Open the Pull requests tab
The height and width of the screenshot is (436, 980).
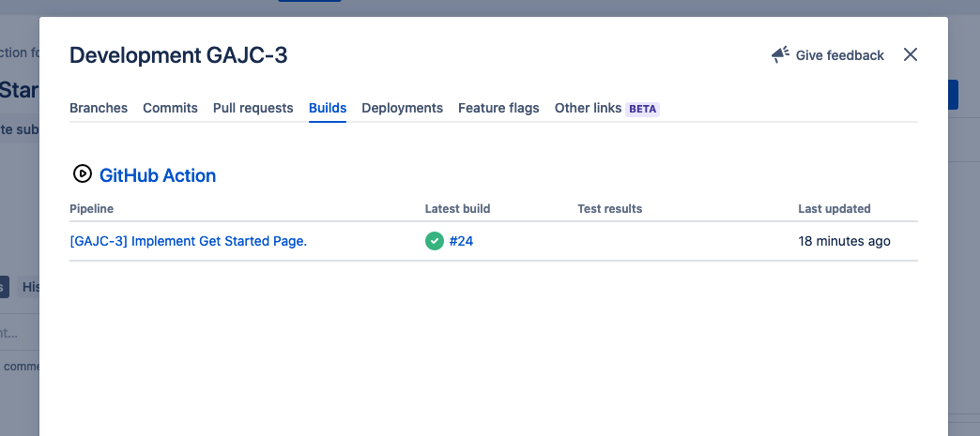[x=253, y=108]
